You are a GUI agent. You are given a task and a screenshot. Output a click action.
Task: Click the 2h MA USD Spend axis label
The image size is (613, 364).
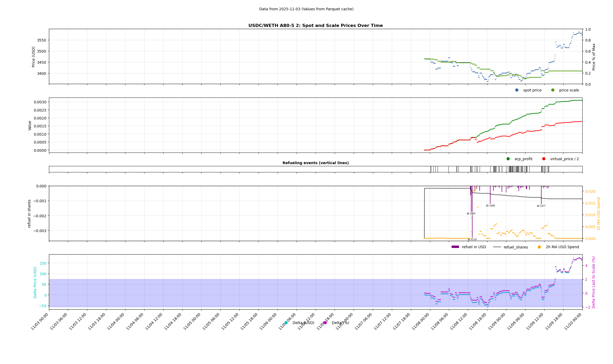point(599,214)
